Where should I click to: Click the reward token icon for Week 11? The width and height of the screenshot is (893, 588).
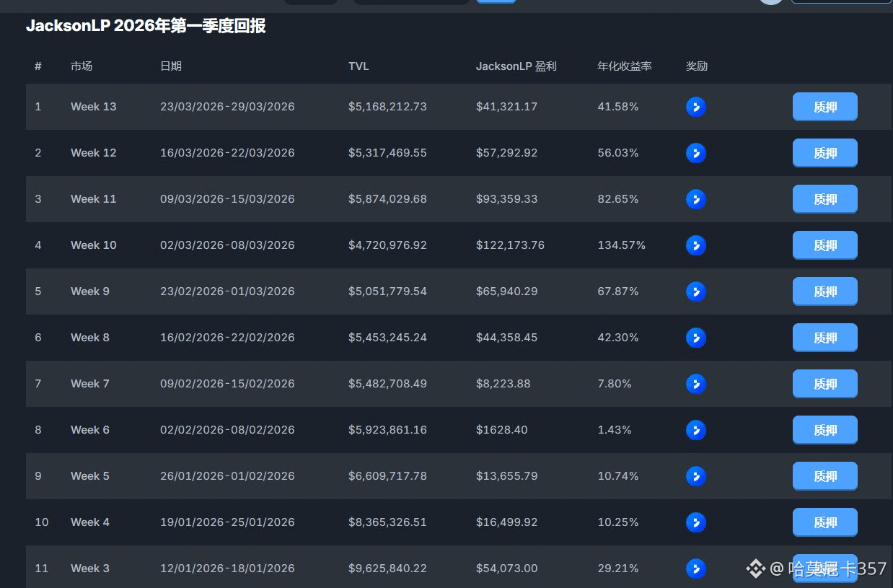(696, 199)
